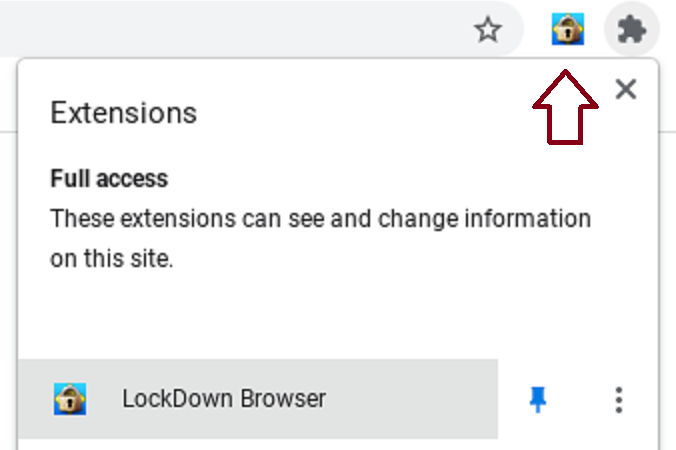Click the padlock icon in the extension list
Image resolution: width=676 pixels, height=450 pixels.
(70, 399)
